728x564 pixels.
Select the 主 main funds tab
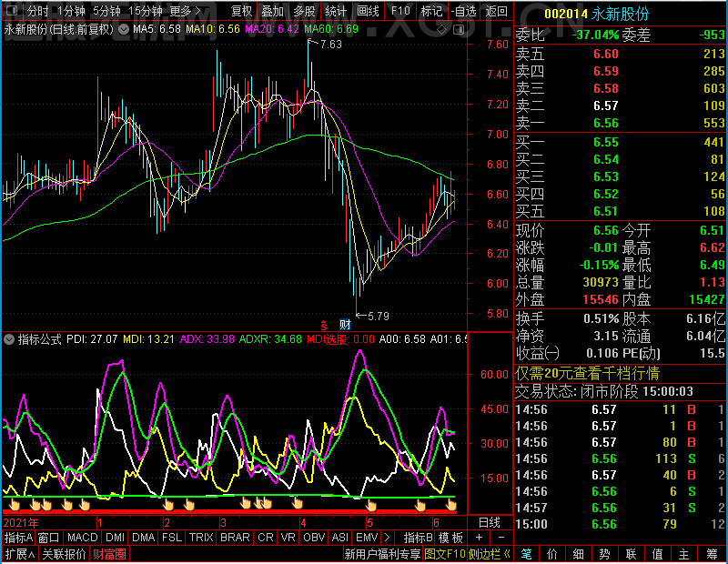point(684,554)
